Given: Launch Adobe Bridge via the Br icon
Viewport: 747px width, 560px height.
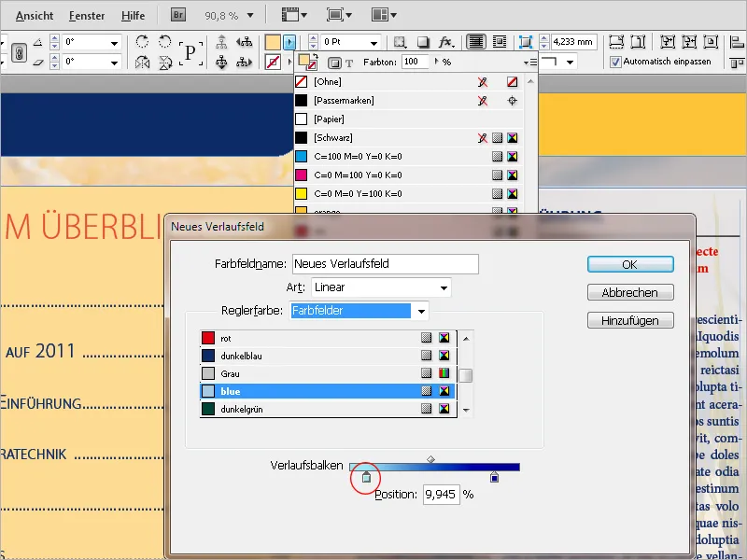Looking at the screenshot, I should pyautogui.click(x=178, y=15).
